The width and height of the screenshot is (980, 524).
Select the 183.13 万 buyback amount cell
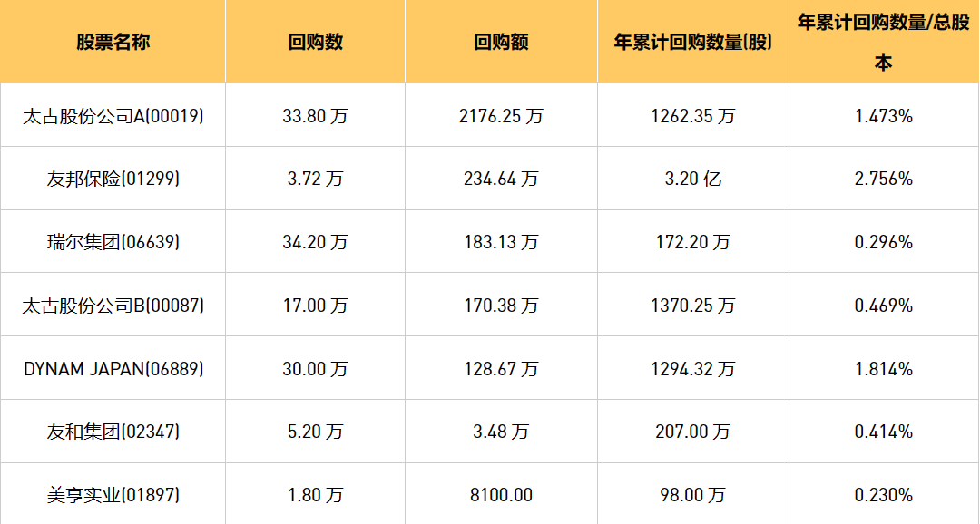[501, 242]
